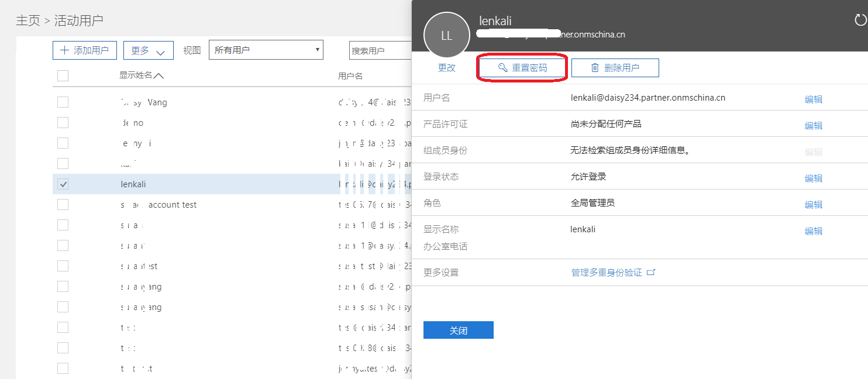Click the key icon on 重置密码
The image size is (868, 392).
click(x=502, y=68)
